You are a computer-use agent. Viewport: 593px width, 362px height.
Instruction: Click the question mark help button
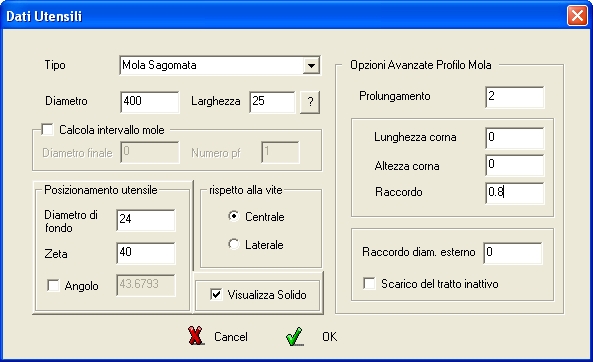click(x=310, y=102)
